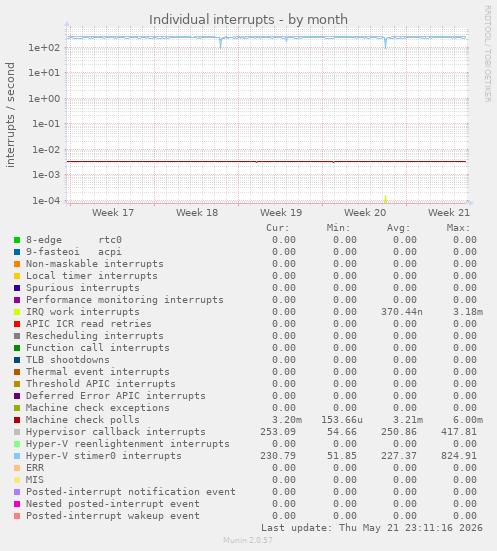Click the purple Performance monitoring interrupts swatch
Screen dimensions: 497x551
tap(17, 300)
